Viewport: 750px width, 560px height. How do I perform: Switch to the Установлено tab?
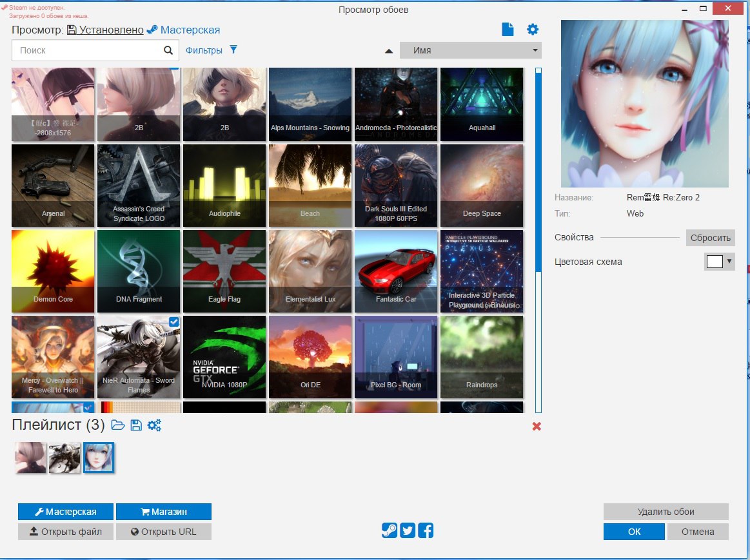(105, 30)
